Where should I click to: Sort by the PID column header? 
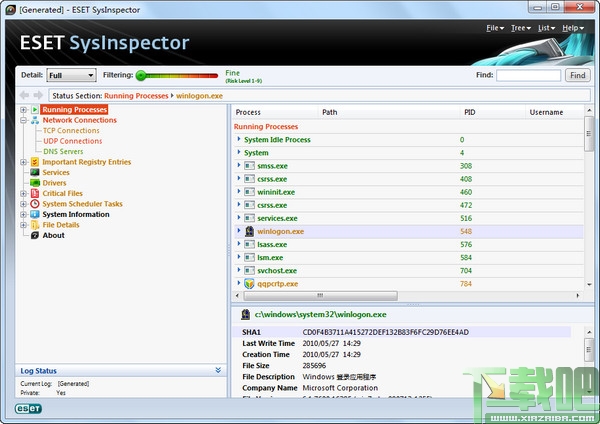coord(492,112)
